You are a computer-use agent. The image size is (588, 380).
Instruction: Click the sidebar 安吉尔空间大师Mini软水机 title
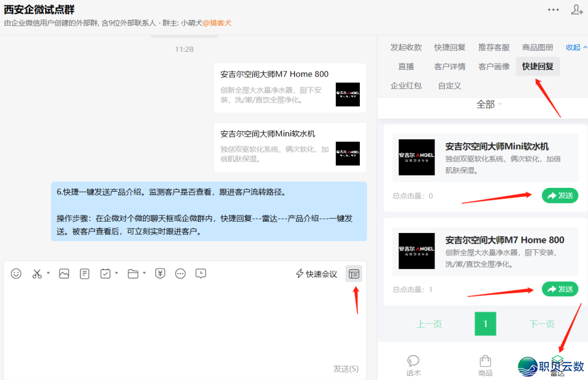pos(497,146)
